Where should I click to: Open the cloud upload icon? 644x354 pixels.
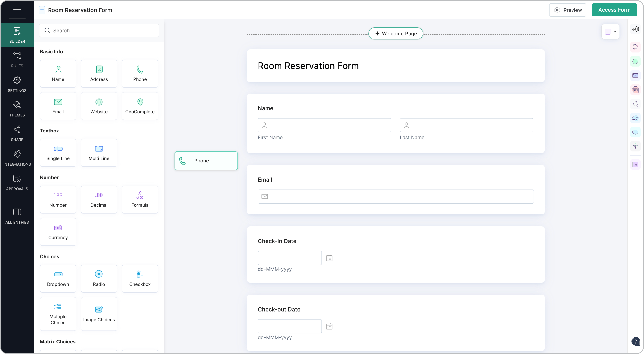[x=635, y=118]
